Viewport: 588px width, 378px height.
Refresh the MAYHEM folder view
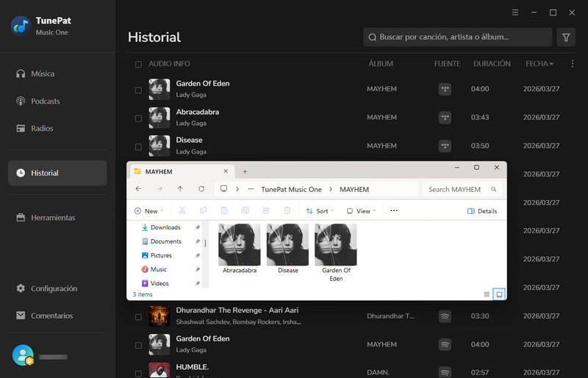(201, 189)
